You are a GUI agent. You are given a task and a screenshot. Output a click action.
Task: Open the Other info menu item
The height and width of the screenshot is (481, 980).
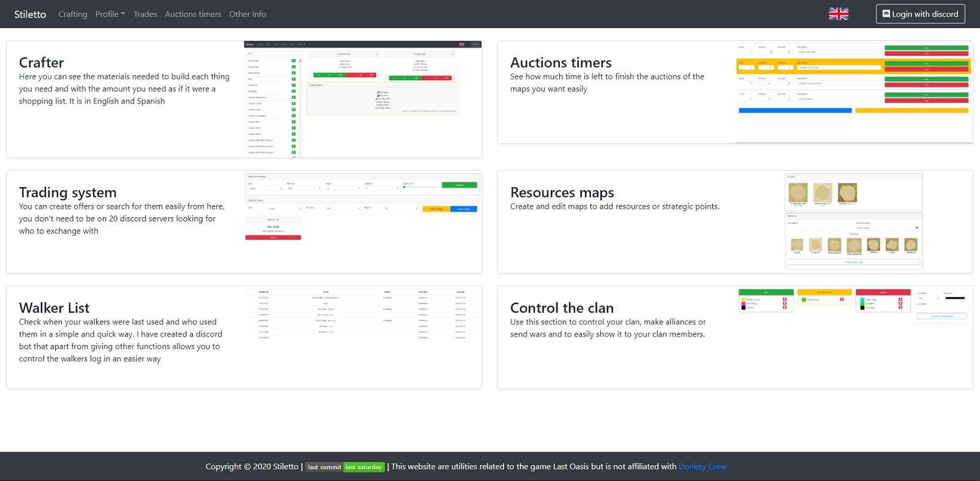tap(247, 14)
